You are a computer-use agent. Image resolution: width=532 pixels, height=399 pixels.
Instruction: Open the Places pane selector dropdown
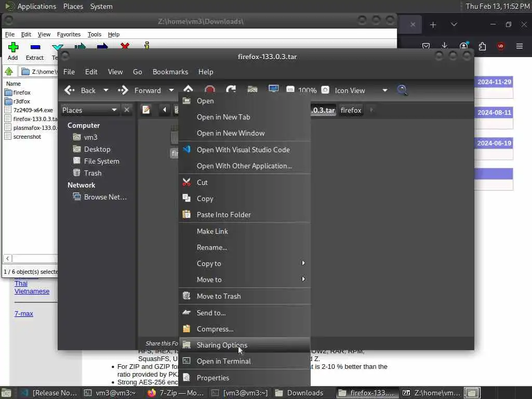click(89, 110)
